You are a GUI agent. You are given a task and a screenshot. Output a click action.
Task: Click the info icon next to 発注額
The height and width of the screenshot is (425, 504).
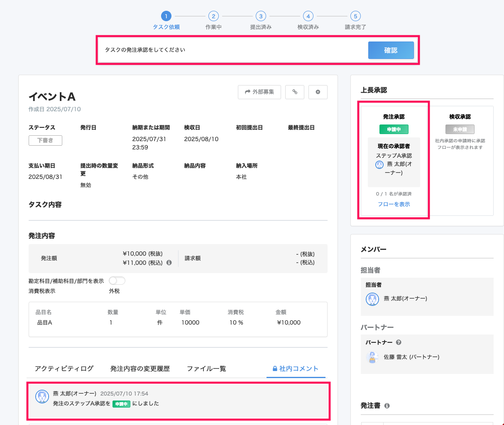point(169,263)
